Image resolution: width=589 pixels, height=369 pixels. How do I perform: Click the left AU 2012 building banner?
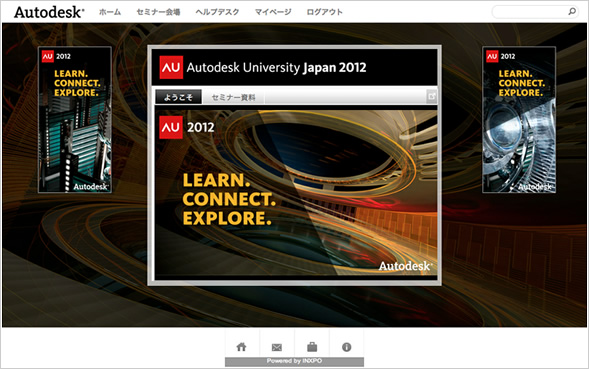(75, 119)
